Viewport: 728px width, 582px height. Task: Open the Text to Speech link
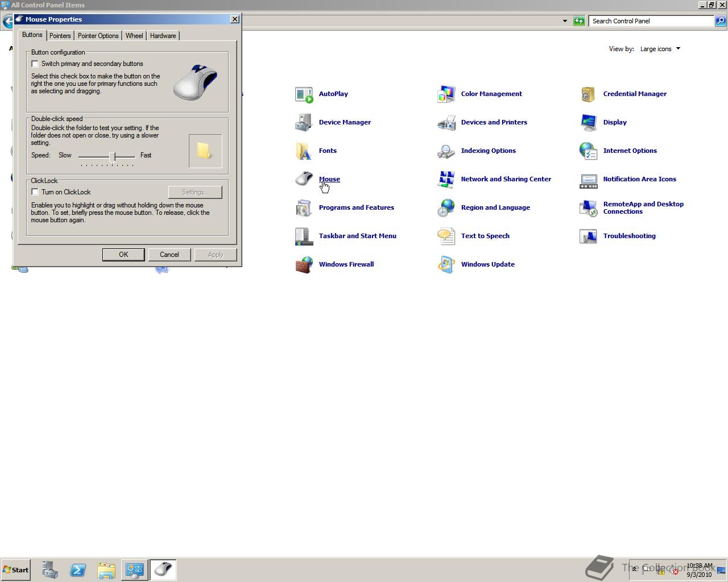click(x=485, y=236)
